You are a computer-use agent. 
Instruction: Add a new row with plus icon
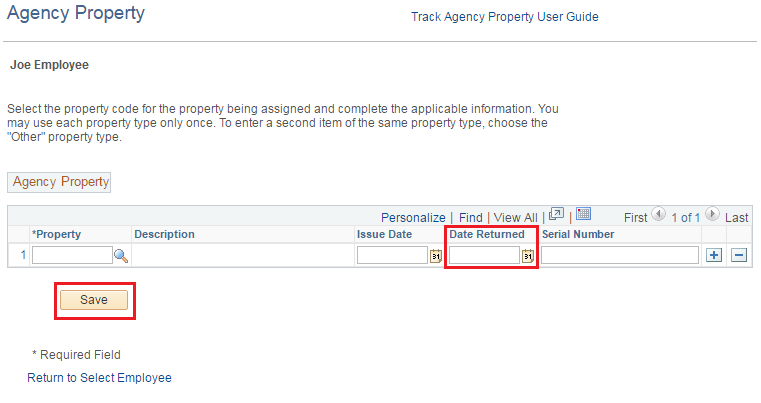point(714,256)
